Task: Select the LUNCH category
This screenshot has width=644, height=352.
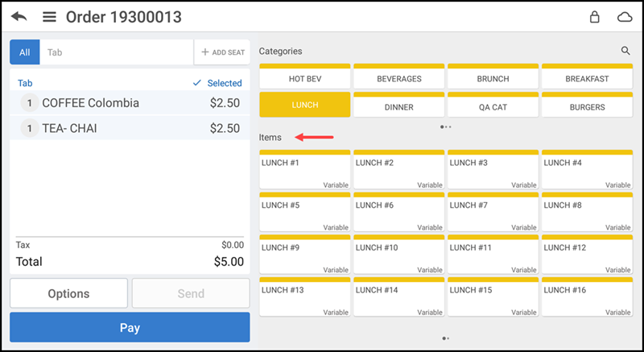Action: [305, 105]
